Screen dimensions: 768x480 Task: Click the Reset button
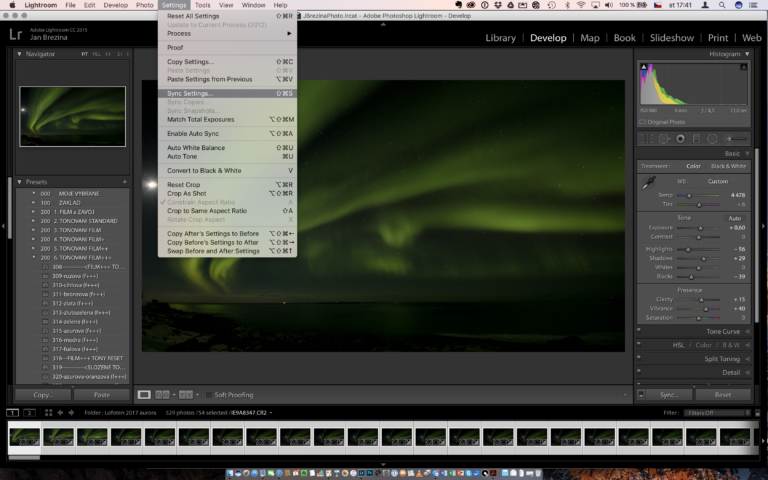tap(722, 395)
